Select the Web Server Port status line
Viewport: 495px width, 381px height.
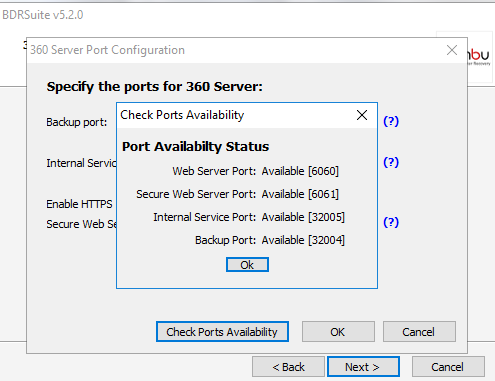point(255,171)
